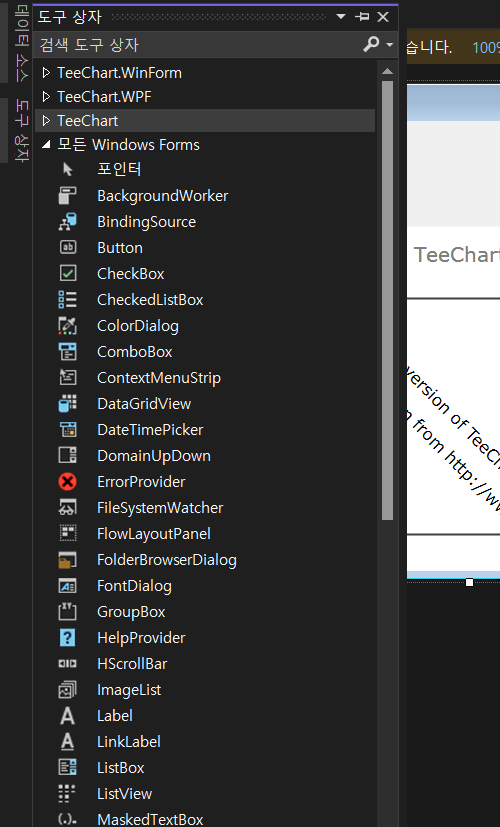Click the HScrollBar icon
Viewport: 500px width, 827px height.
[x=68, y=663]
